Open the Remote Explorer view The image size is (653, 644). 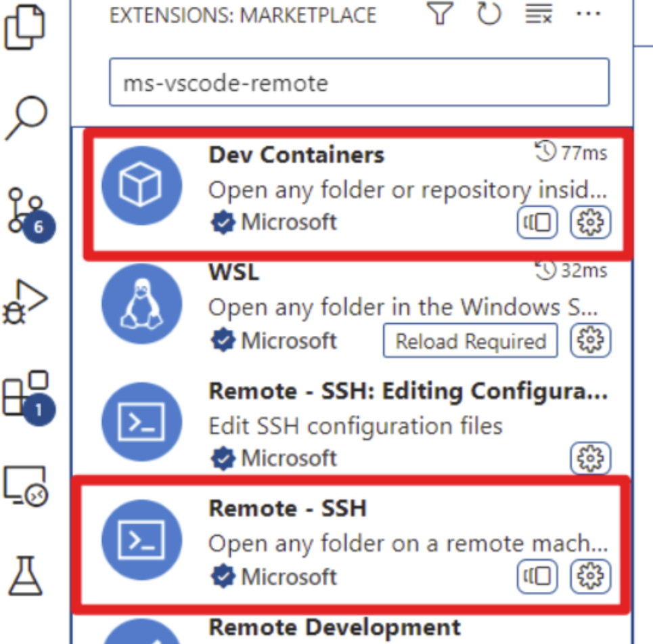coord(26,486)
